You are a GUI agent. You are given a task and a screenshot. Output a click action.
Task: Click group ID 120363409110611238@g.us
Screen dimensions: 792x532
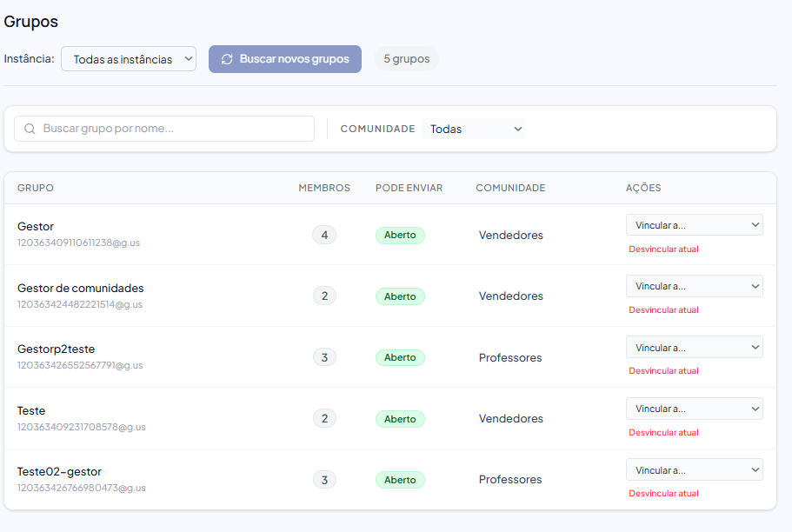click(78, 243)
